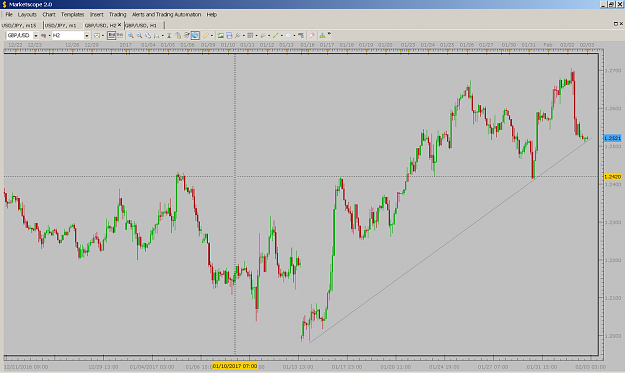625x373 pixels.
Task: Click the zoom out magnifier icon
Action: [140, 35]
